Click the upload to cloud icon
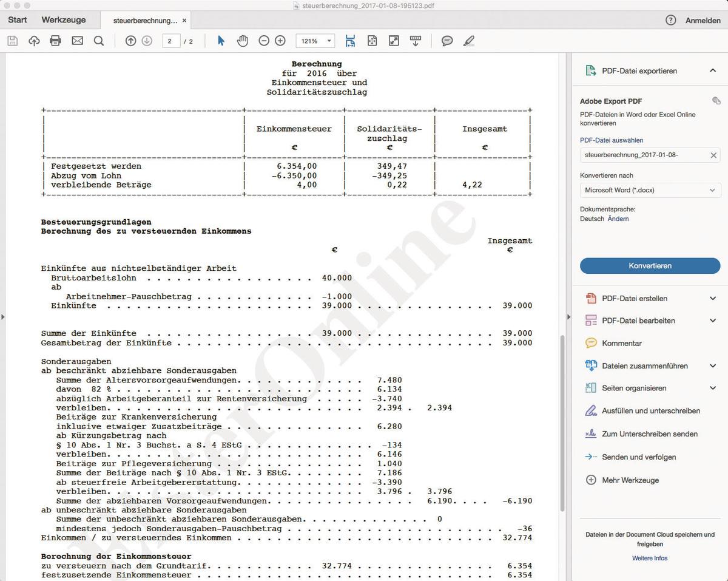728x581 pixels. (34, 41)
